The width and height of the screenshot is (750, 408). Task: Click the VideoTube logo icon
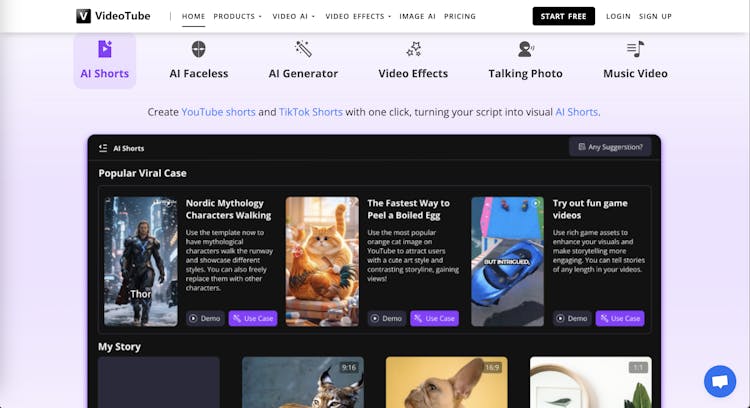tap(83, 16)
